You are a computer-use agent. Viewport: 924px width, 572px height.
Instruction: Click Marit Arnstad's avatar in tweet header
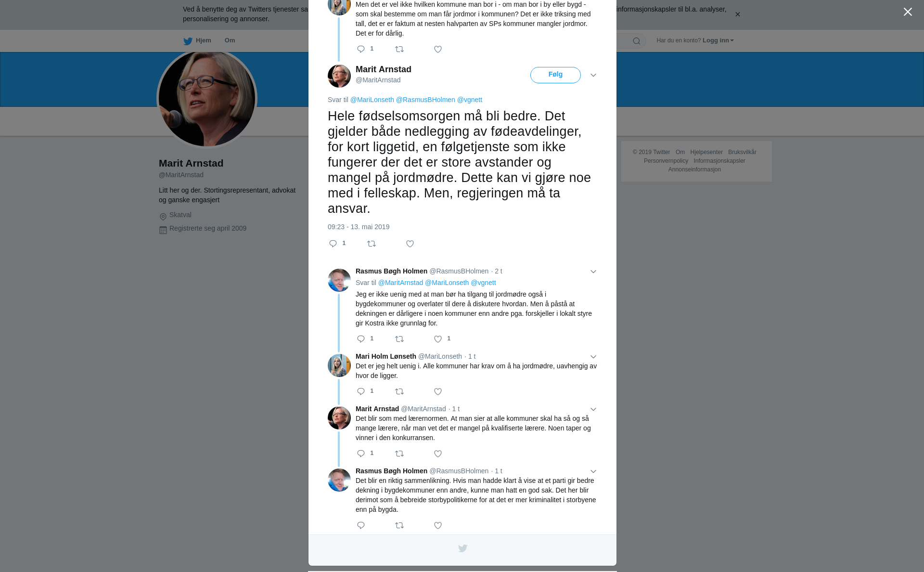pyautogui.click(x=339, y=76)
